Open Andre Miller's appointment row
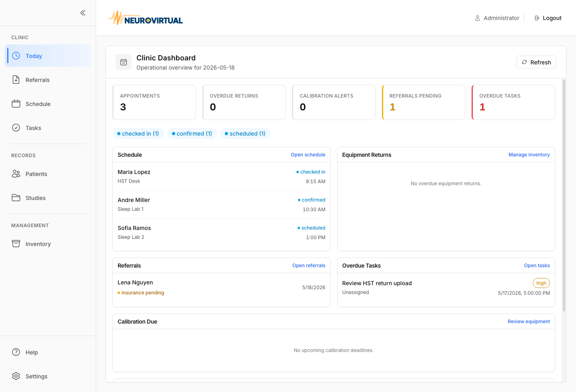The width and height of the screenshot is (576, 392). point(222,204)
